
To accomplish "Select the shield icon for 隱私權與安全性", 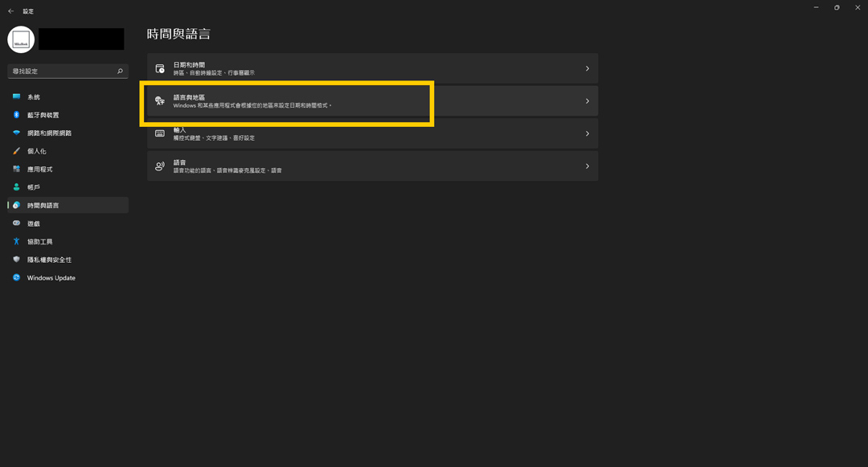I will tap(17, 260).
